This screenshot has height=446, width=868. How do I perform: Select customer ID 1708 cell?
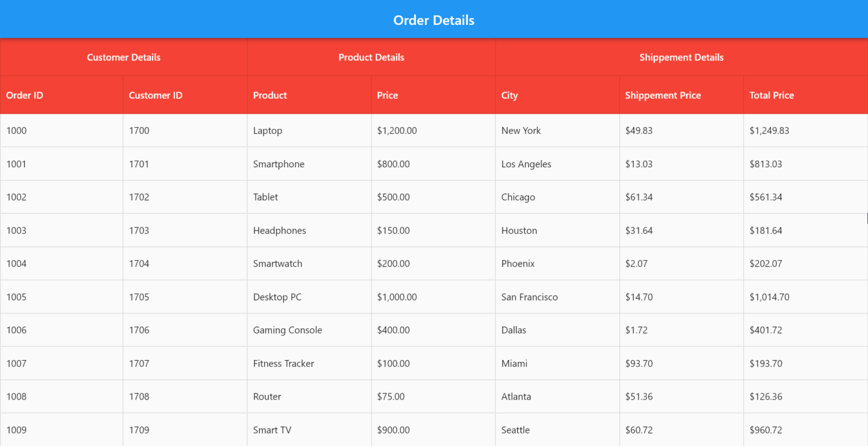coord(139,396)
